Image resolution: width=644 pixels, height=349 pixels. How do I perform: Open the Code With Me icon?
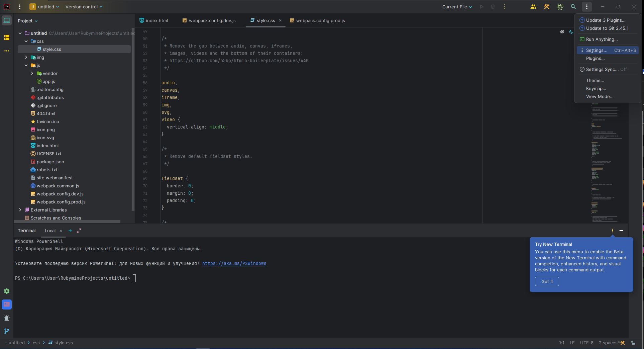click(533, 7)
